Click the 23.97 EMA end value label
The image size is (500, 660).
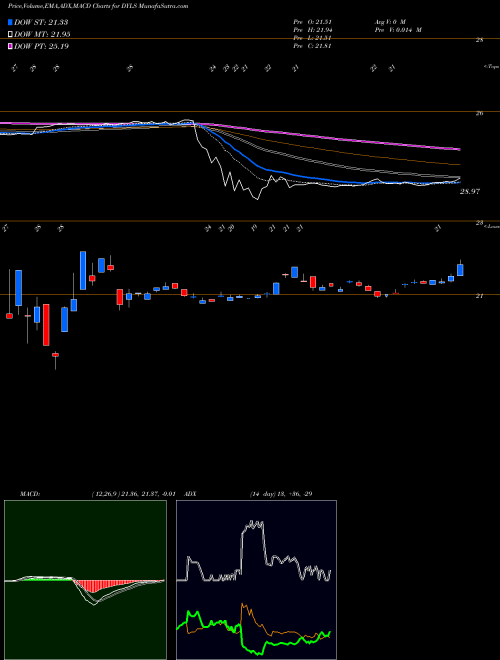pyautogui.click(x=470, y=192)
